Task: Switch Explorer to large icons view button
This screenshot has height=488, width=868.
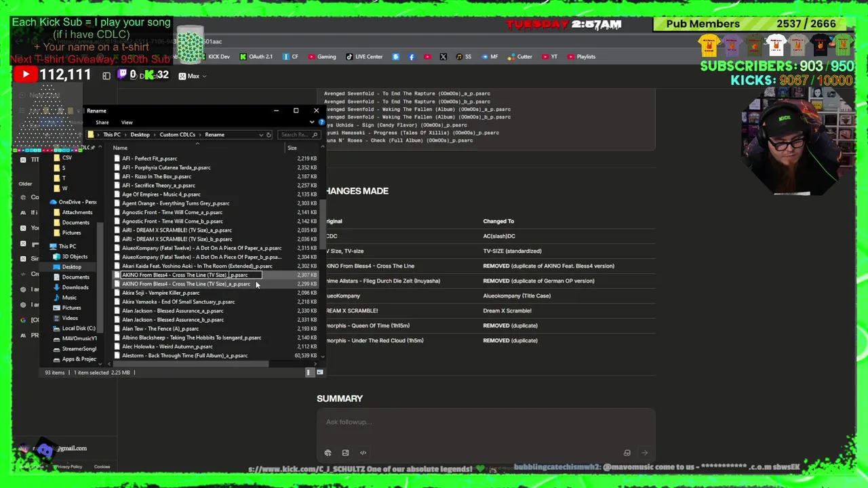Action: click(x=320, y=372)
